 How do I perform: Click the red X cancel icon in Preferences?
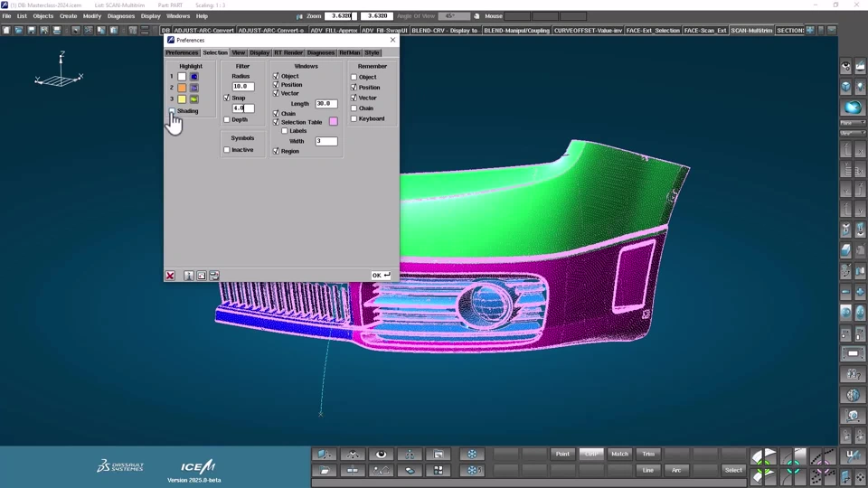pos(170,276)
